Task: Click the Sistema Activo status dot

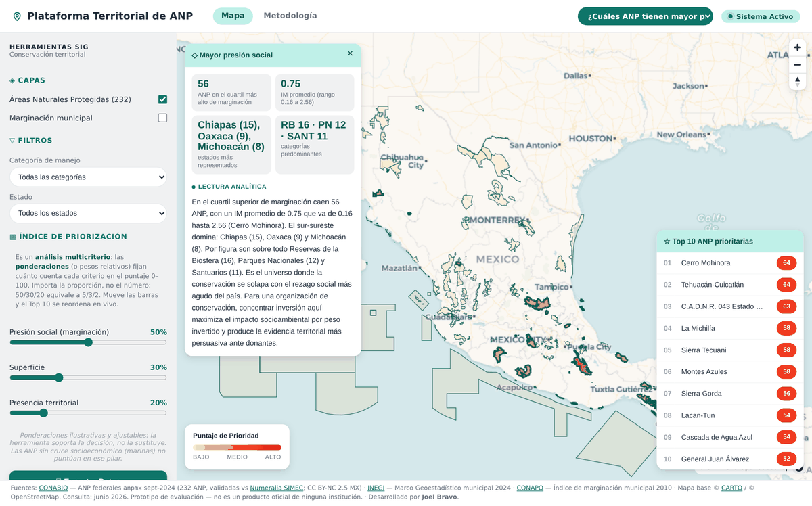Action: click(730, 16)
